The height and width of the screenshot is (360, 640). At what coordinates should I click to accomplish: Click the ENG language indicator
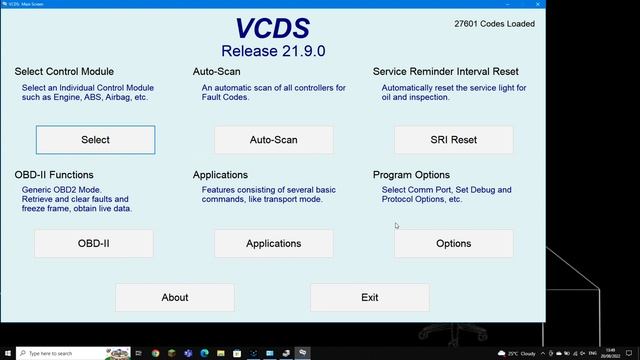[x=593, y=353]
